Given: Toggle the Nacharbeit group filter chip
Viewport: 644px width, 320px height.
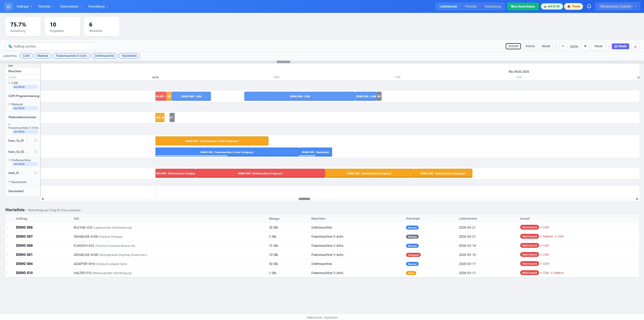Looking at the screenshot, I should [x=129, y=56].
